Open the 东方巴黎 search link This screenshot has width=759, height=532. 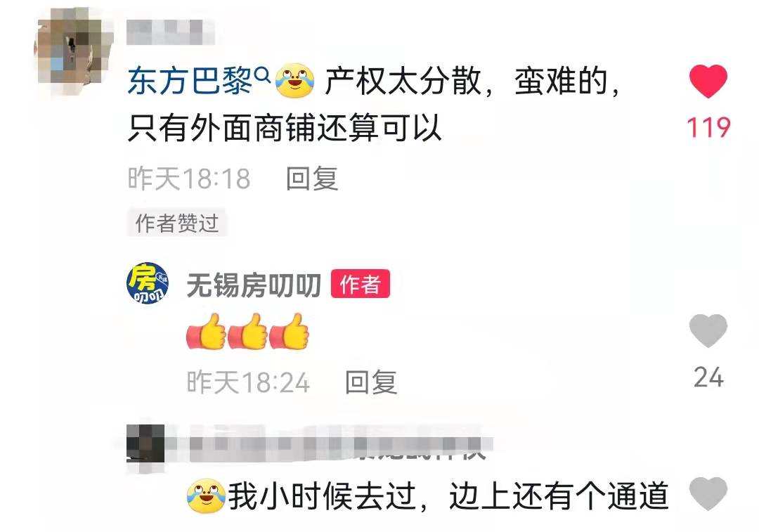[x=189, y=80]
